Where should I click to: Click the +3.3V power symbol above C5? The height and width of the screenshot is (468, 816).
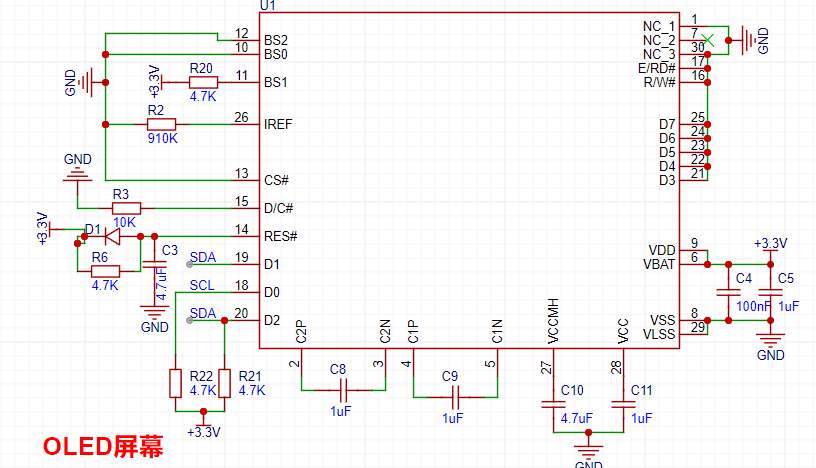point(771,247)
